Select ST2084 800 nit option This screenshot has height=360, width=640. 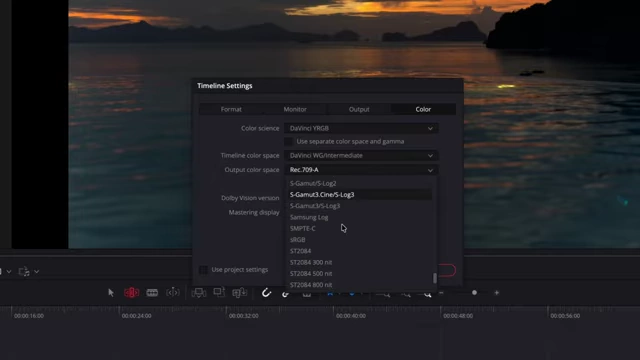(359, 284)
